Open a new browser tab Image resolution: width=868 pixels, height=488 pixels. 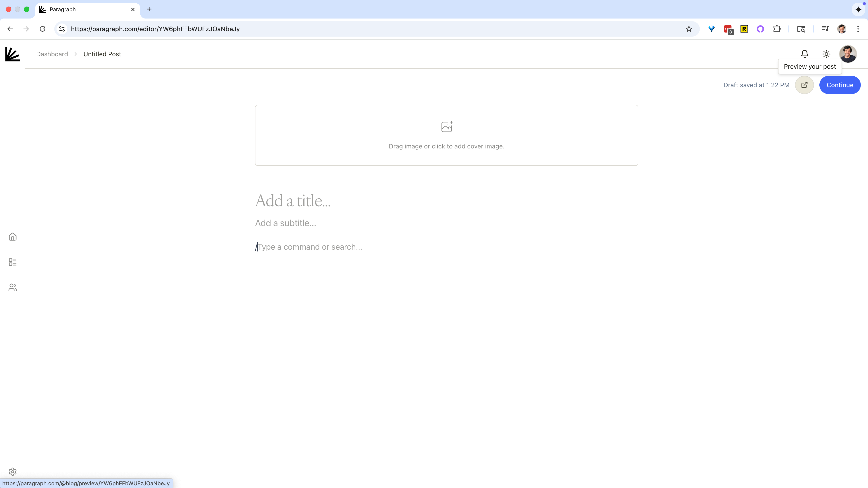[x=149, y=9]
